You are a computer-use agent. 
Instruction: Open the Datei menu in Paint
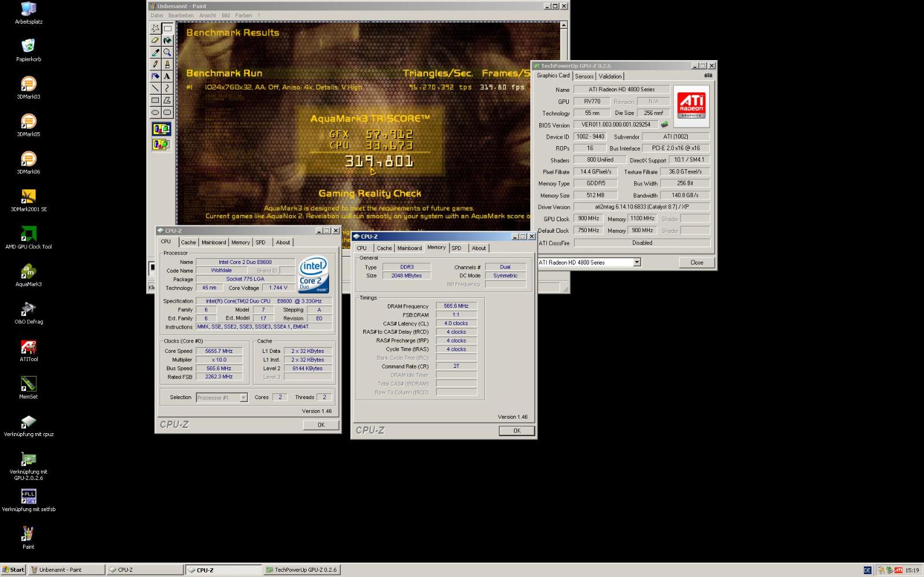coord(157,16)
